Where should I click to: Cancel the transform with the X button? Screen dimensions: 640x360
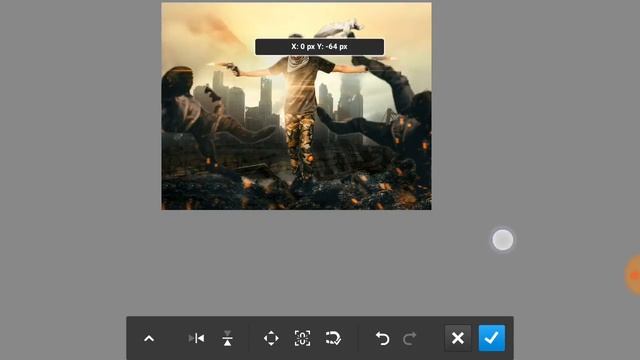click(458, 338)
